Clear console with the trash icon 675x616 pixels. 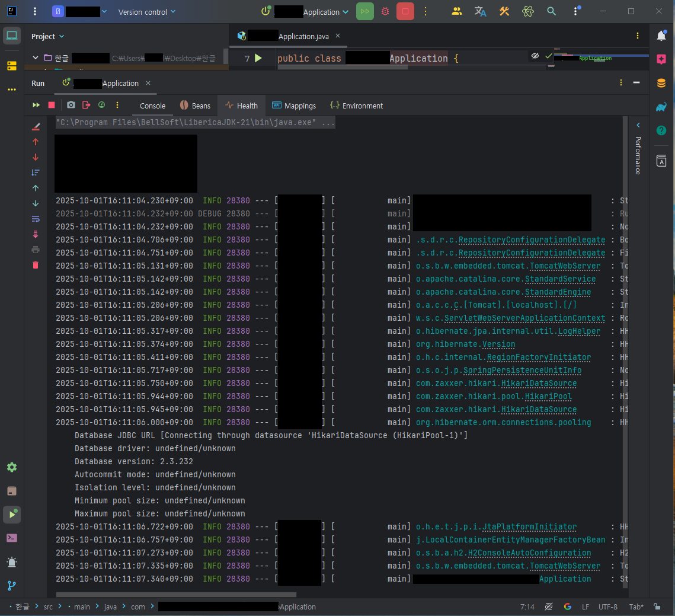point(36,265)
